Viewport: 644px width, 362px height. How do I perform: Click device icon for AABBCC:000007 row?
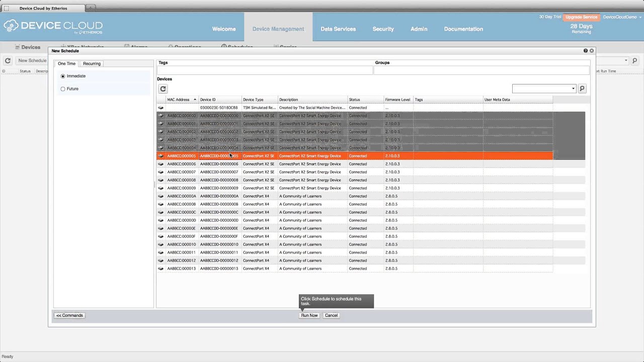click(x=161, y=172)
